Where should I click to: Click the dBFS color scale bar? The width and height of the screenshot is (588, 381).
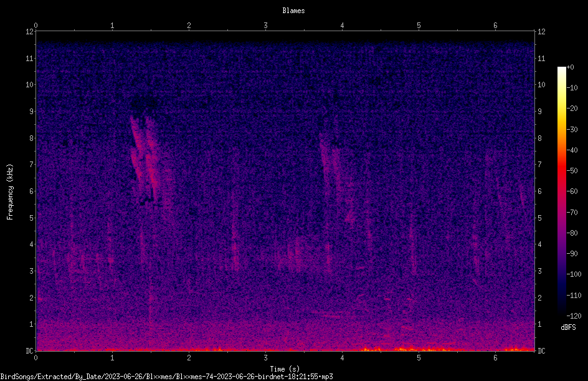[x=561, y=191]
